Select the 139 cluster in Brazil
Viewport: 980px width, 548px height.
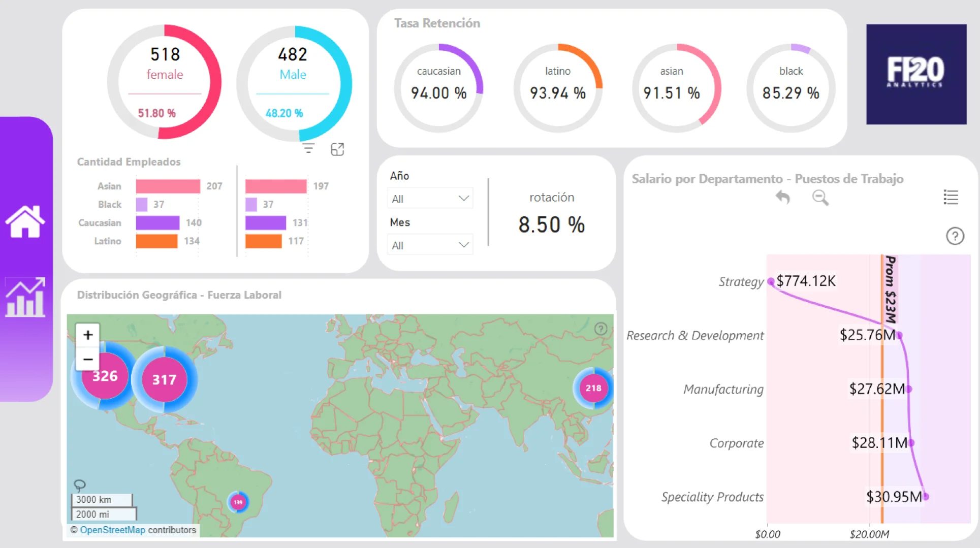[238, 502]
